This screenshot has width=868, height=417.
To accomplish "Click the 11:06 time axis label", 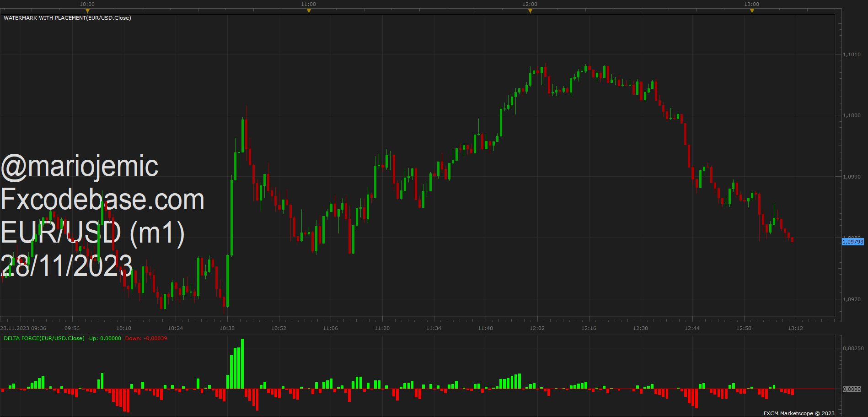I will pyautogui.click(x=330, y=328).
